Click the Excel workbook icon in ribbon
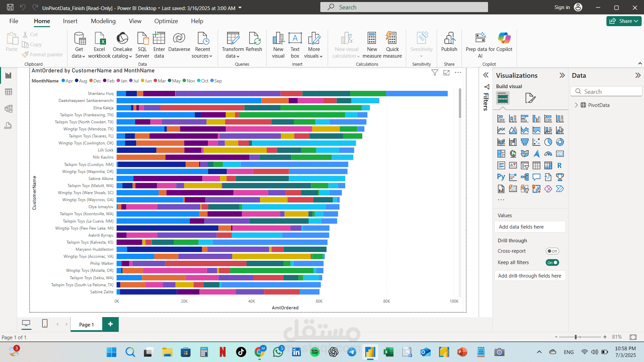The image size is (644, 362). coord(99,45)
